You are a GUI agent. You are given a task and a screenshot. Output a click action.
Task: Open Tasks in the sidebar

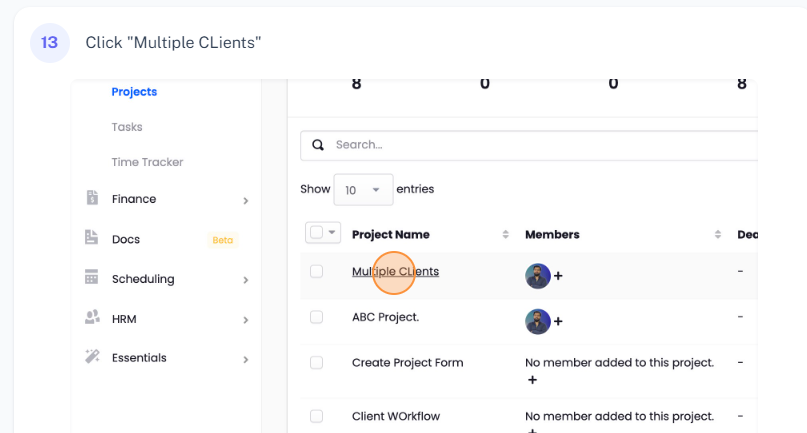coord(127,127)
